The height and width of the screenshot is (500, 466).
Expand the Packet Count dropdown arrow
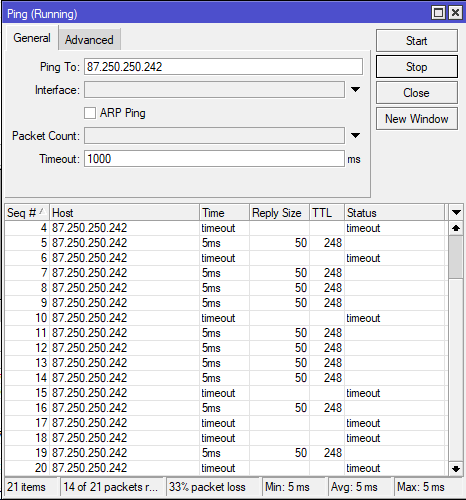(356, 135)
